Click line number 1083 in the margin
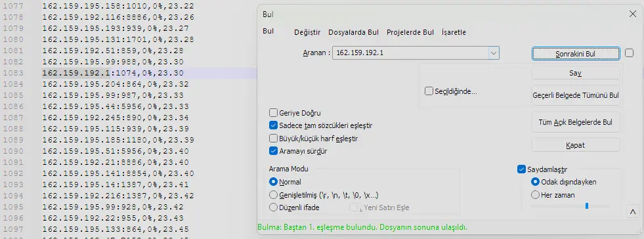Image resolution: width=644 pixels, height=239 pixels. coord(13,73)
